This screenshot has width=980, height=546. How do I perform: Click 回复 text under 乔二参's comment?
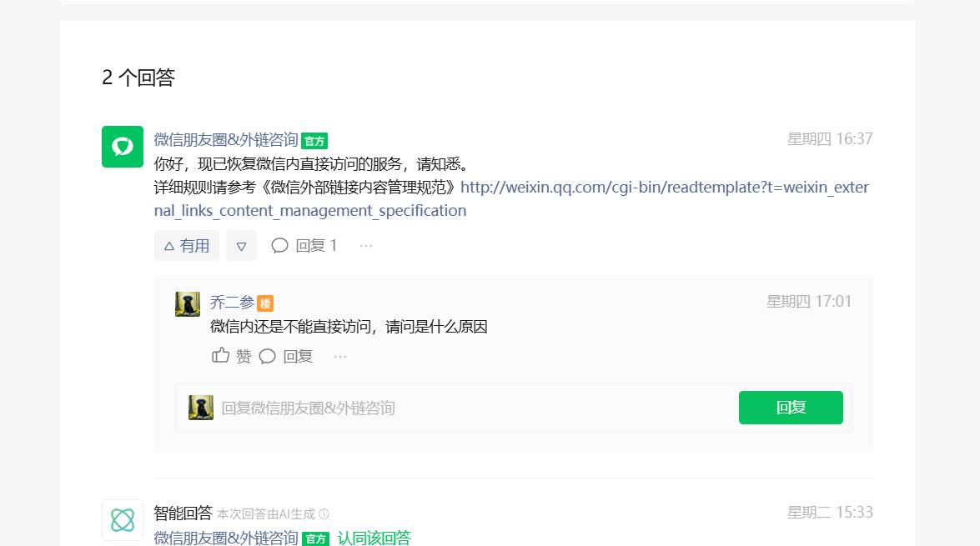pyautogui.click(x=298, y=356)
